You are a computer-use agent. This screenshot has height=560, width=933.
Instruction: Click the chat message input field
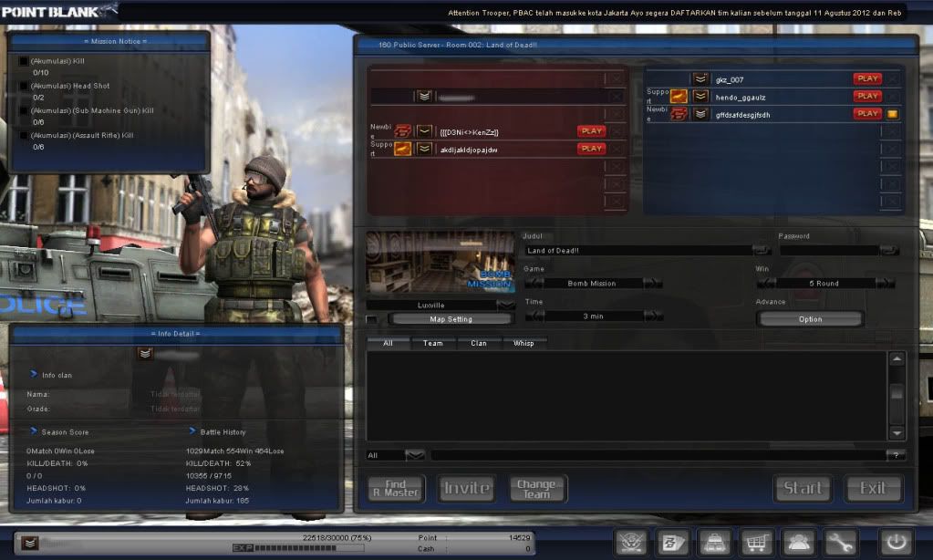[658, 455]
